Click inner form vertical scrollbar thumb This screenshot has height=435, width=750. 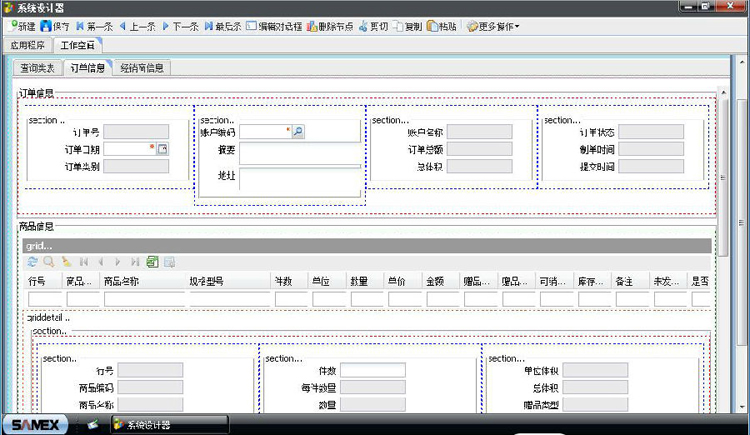(723, 178)
